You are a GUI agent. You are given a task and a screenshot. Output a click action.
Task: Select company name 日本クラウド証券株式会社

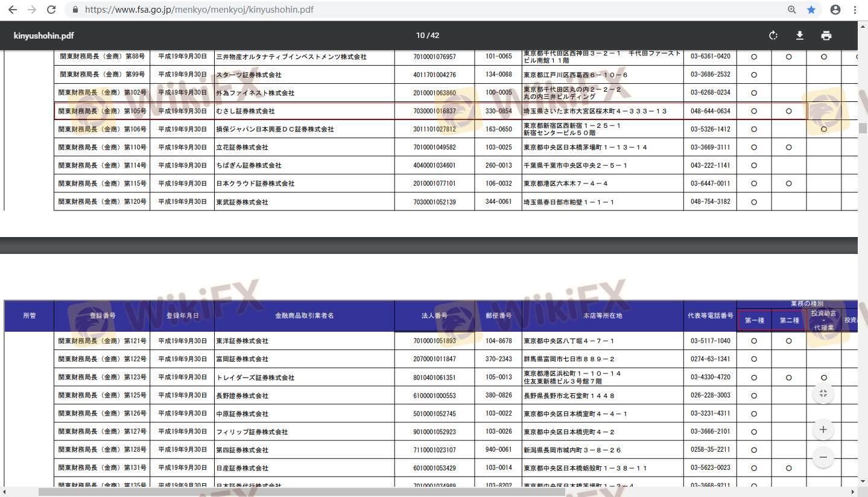pyautogui.click(x=255, y=183)
